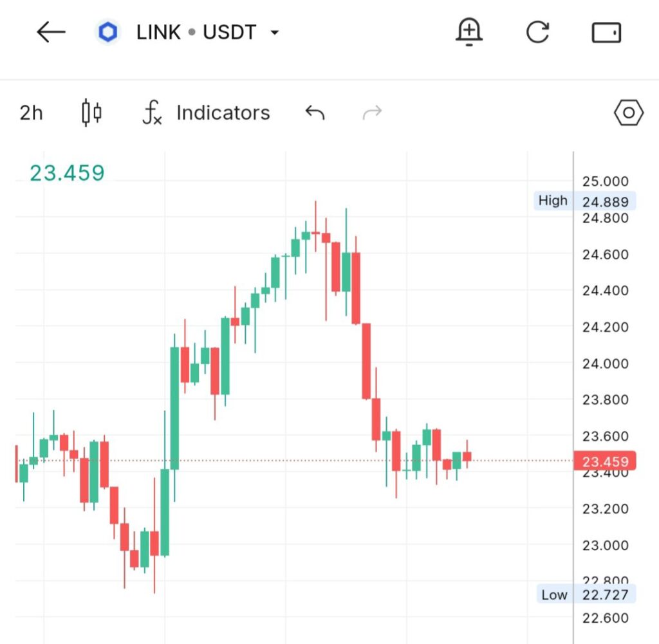Change the 2h timeframe interval
Viewport: 659px width, 644px height.
tap(31, 113)
